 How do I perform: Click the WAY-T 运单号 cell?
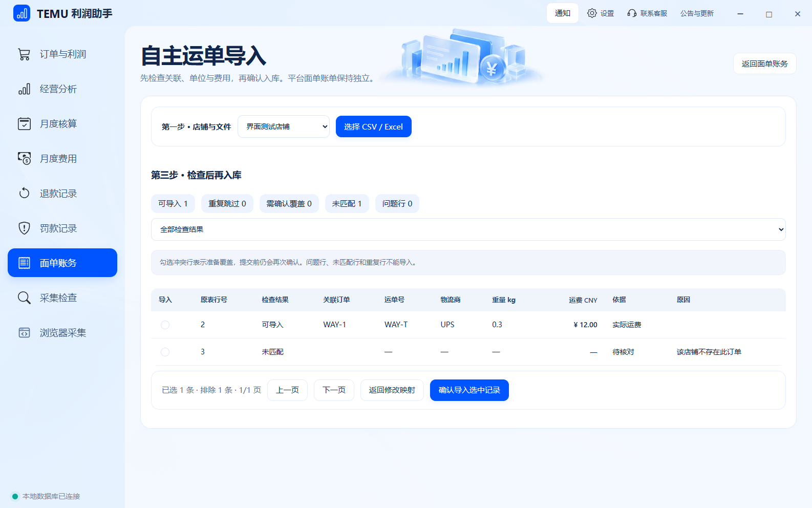[x=396, y=325]
